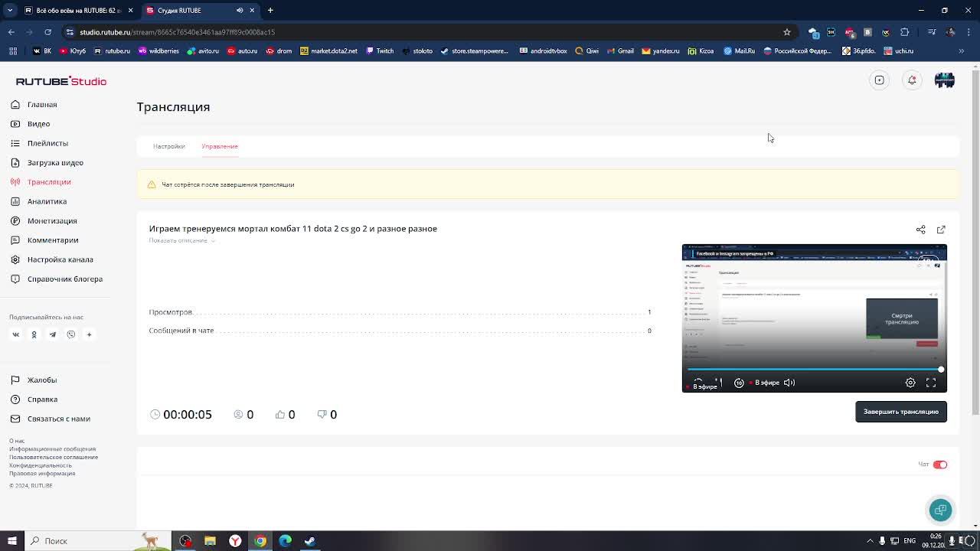Open a new browser tab
The image size is (980, 551).
pos(270,10)
